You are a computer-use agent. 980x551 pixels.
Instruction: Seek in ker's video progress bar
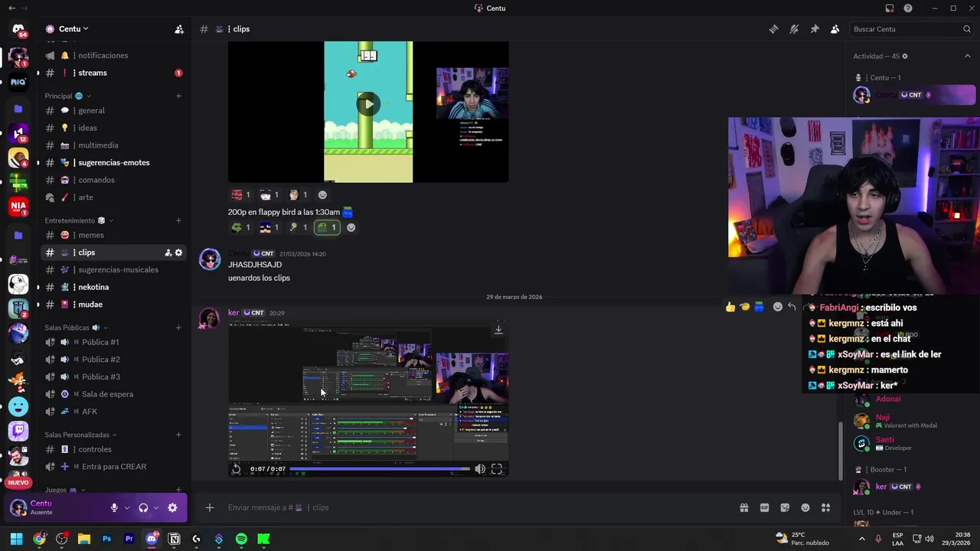pyautogui.click(x=380, y=469)
